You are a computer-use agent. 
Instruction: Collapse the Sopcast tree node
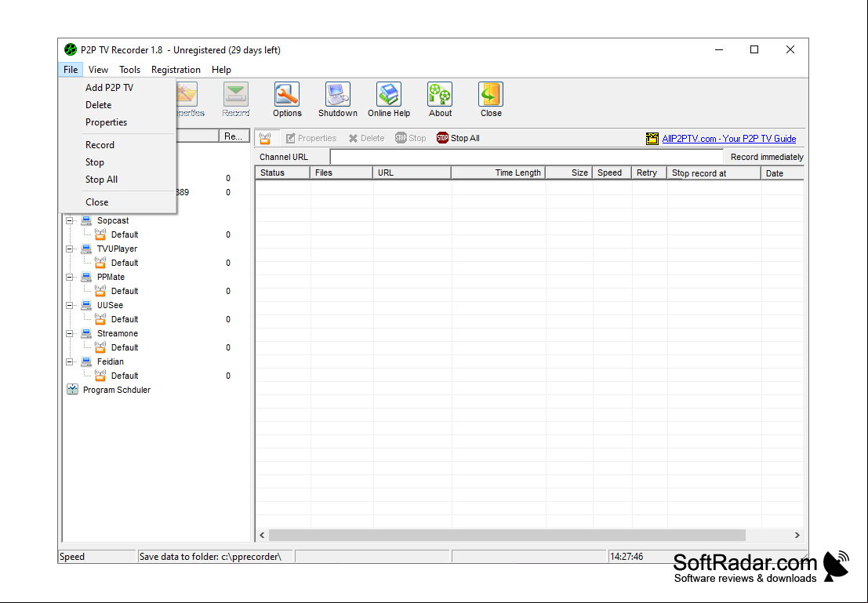click(69, 220)
